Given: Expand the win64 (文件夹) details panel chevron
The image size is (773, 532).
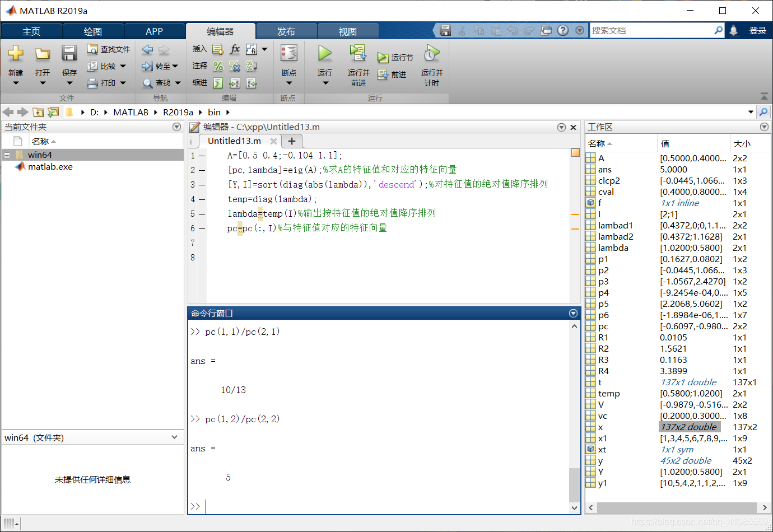Looking at the screenshot, I should (175, 437).
